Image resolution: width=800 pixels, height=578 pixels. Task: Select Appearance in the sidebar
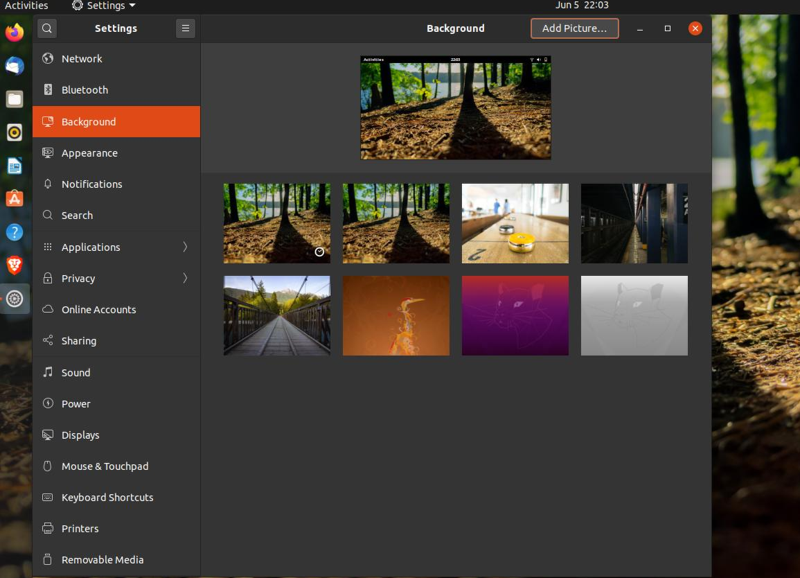[x=89, y=153]
